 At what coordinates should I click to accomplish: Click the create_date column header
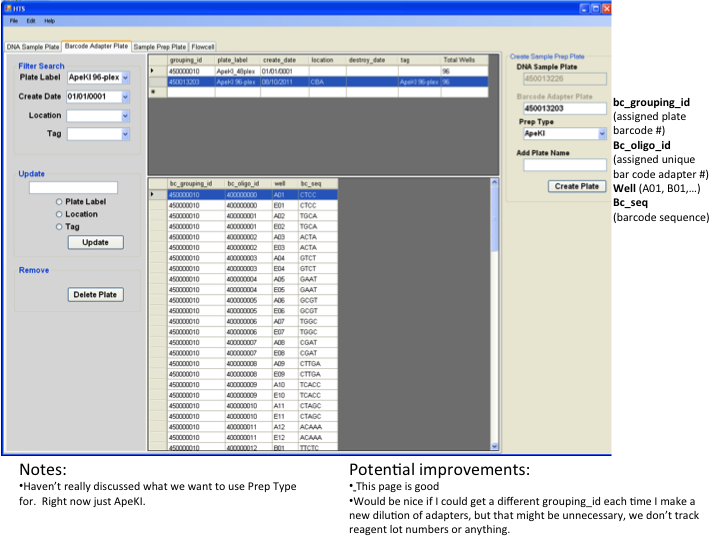click(x=285, y=60)
